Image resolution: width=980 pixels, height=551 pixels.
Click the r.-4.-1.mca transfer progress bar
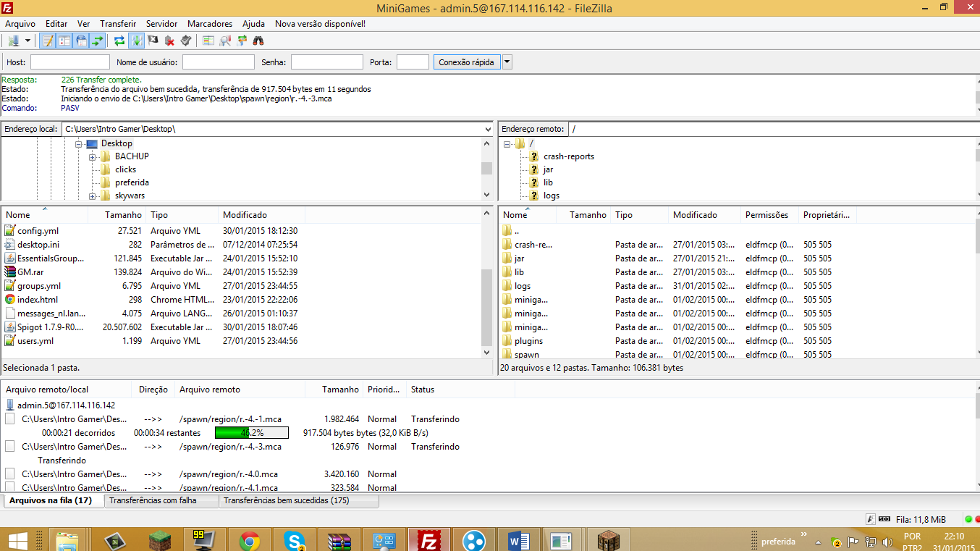point(252,433)
